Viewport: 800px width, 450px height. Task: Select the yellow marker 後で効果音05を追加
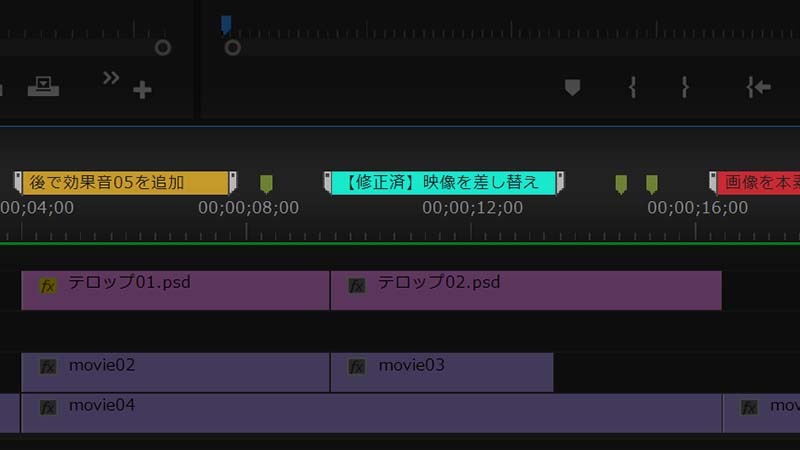[125, 182]
